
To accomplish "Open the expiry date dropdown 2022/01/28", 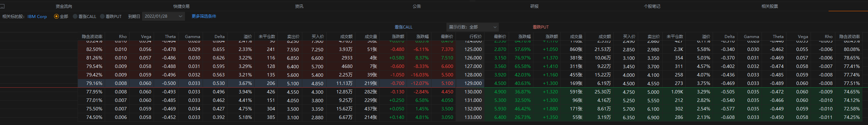I will 164,16.
